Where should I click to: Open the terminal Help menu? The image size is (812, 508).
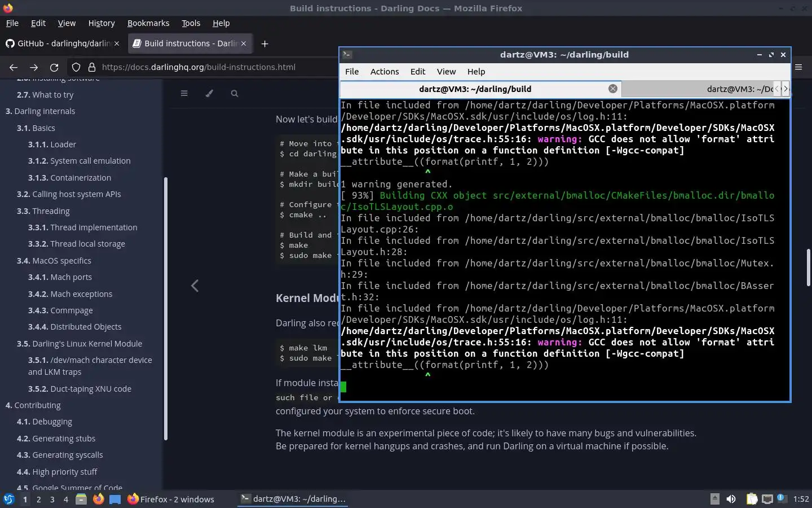pyautogui.click(x=476, y=72)
